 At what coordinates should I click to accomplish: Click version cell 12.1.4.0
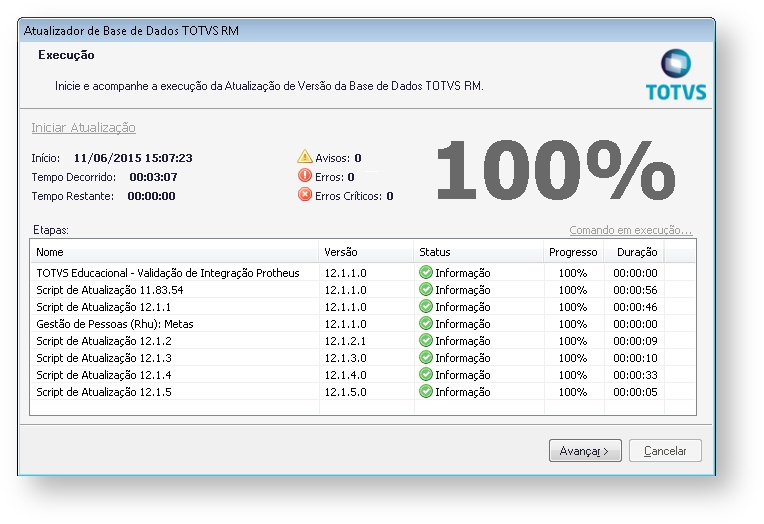345,375
